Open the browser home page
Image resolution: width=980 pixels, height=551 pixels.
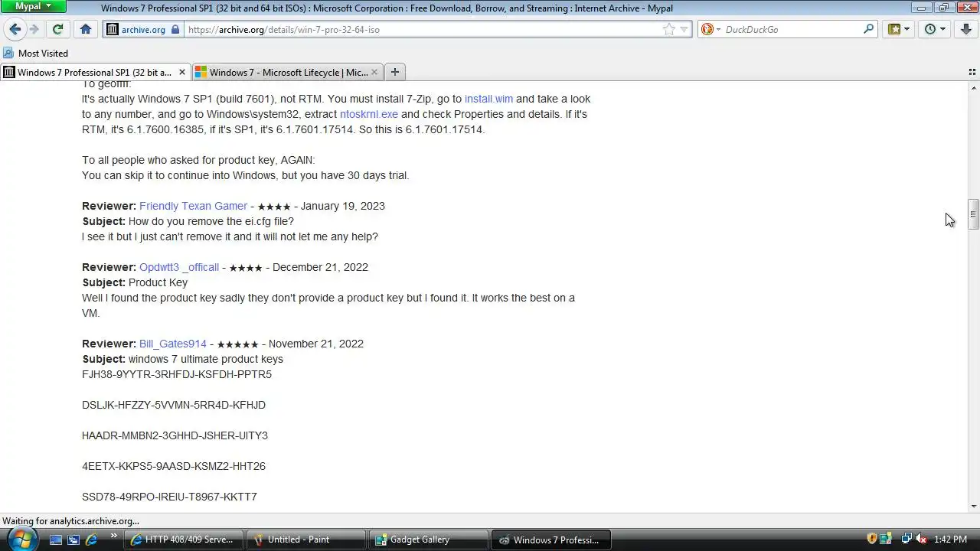click(x=86, y=29)
